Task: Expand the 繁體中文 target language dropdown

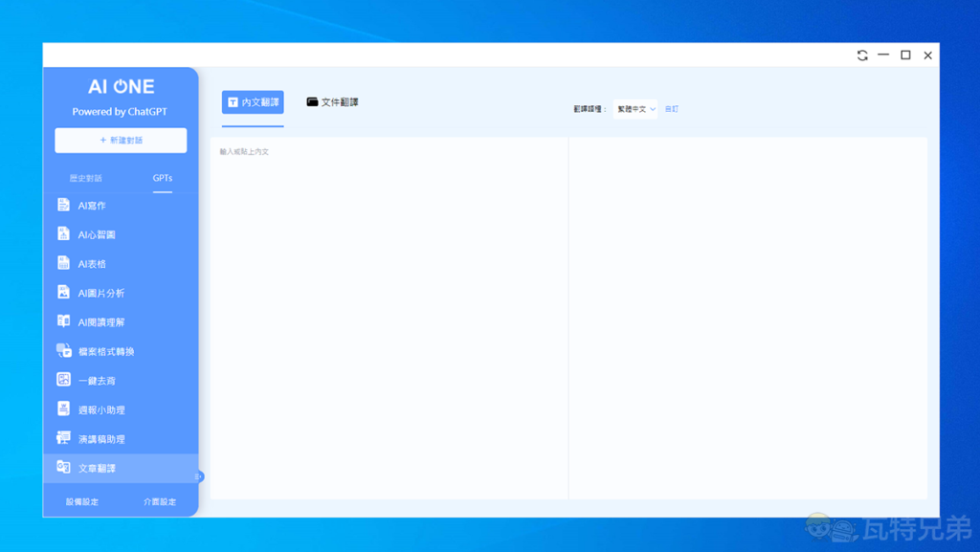Action: tap(636, 109)
